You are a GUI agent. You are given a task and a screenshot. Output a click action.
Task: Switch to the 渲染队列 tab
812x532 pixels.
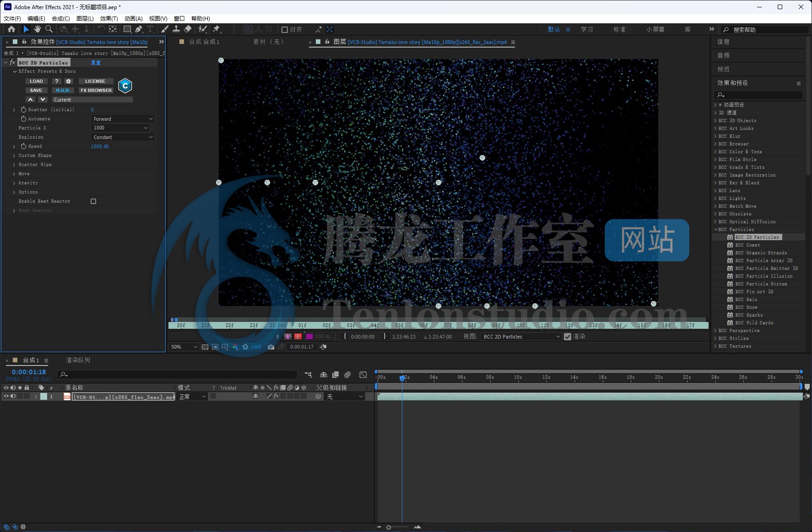point(78,360)
